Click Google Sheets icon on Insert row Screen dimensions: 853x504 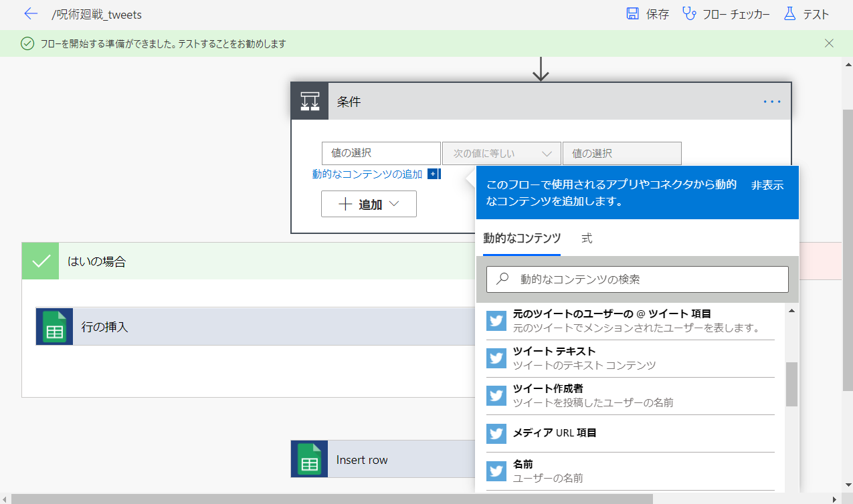tap(309, 459)
